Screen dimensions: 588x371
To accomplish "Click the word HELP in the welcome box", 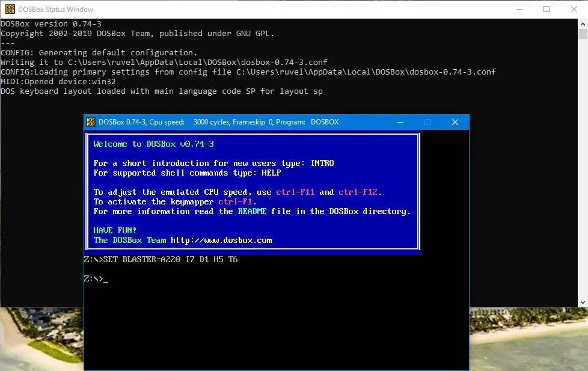I will tap(271, 173).
